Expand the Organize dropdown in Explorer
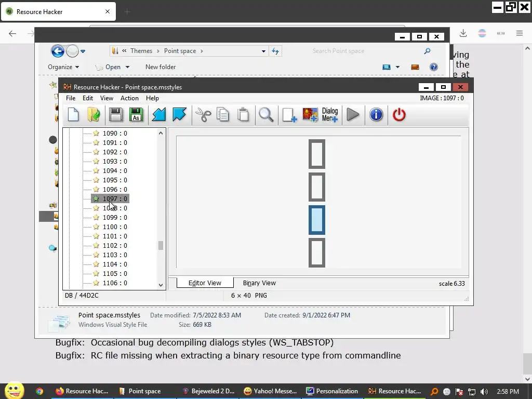532x399 pixels. click(63, 67)
